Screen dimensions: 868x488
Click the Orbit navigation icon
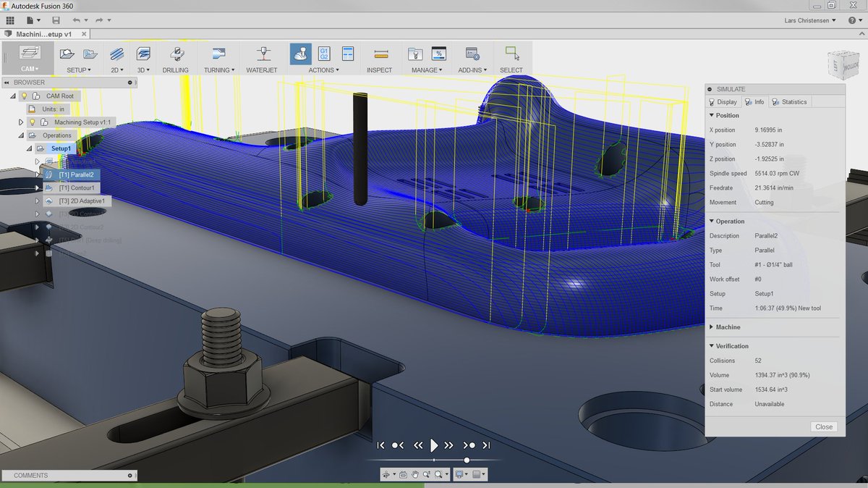pyautogui.click(x=386, y=475)
